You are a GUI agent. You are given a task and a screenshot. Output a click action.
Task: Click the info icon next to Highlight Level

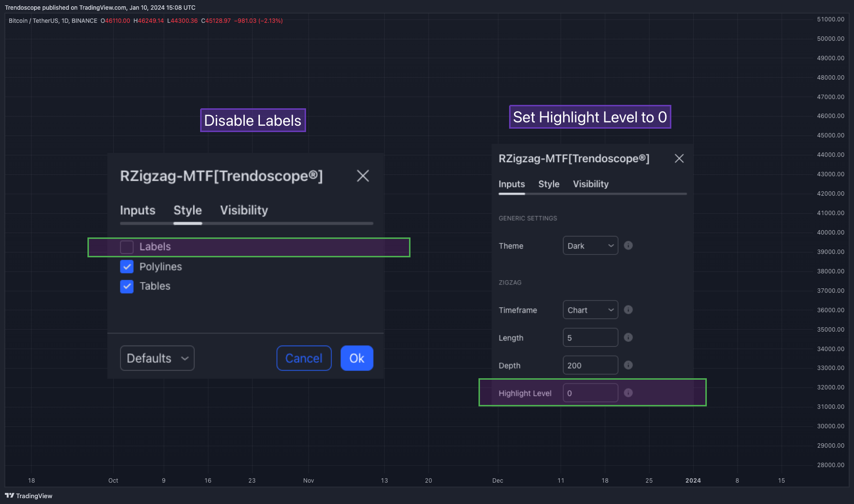pyautogui.click(x=628, y=392)
